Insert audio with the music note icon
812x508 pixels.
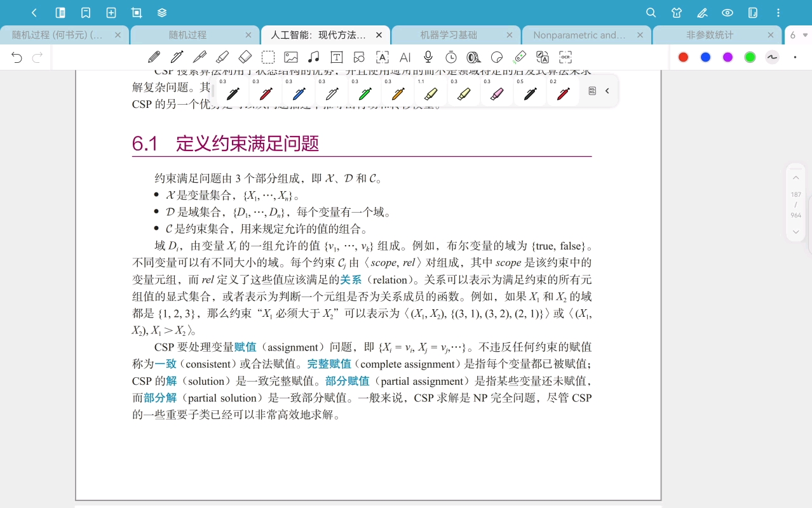[x=314, y=57]
